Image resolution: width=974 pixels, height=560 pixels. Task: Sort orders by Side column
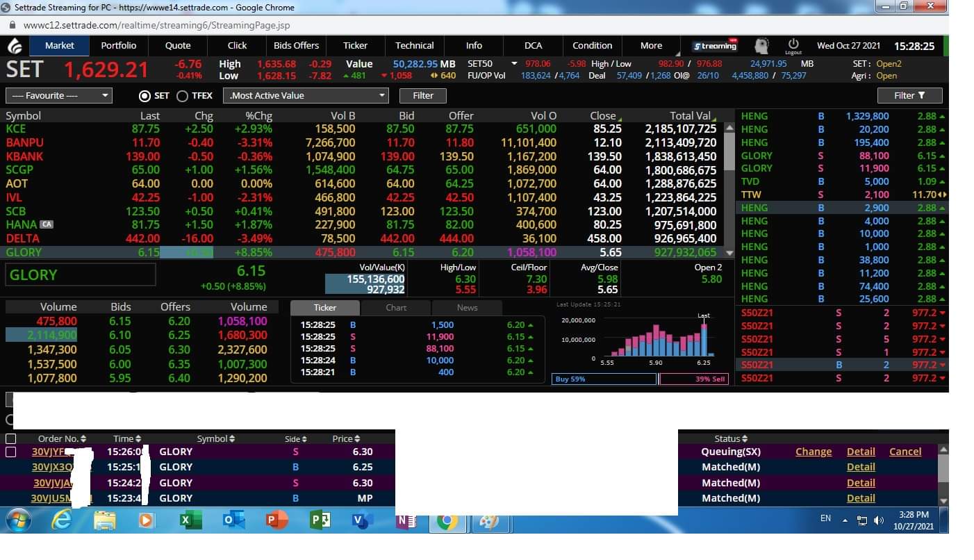coord(295,438)
